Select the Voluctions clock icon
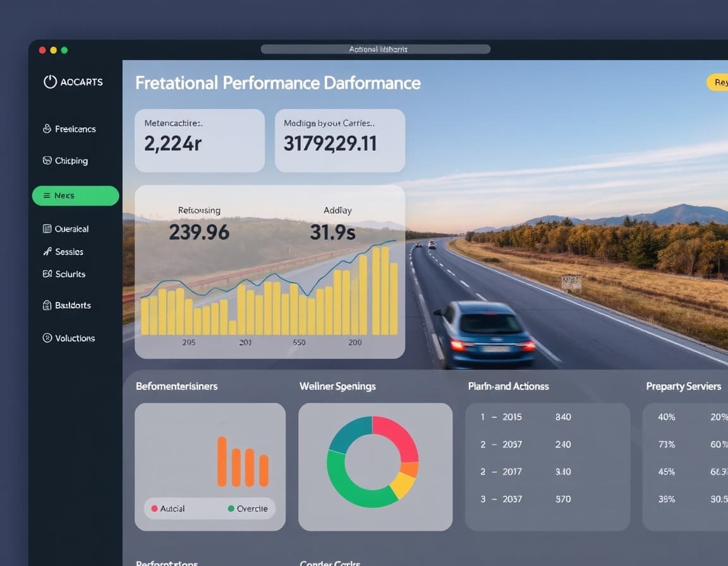 click(x=47, y=338)
